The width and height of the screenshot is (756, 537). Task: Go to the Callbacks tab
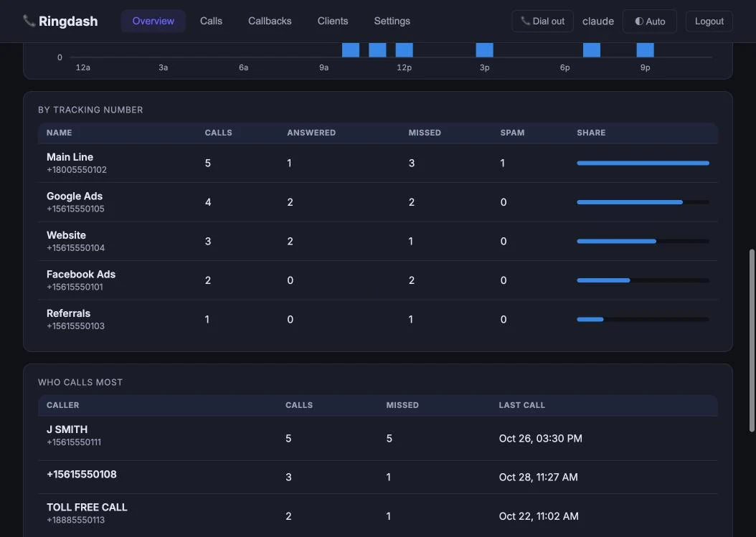(270, 21)
